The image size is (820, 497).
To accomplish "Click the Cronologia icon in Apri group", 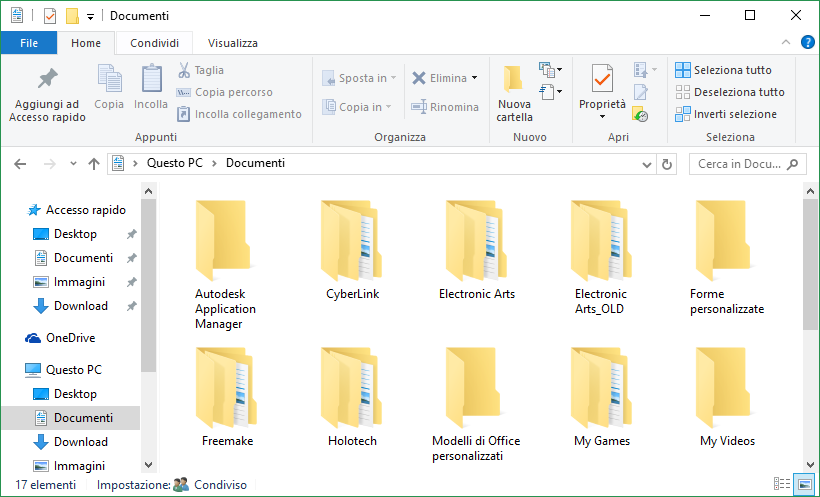I will click(640, 114).
